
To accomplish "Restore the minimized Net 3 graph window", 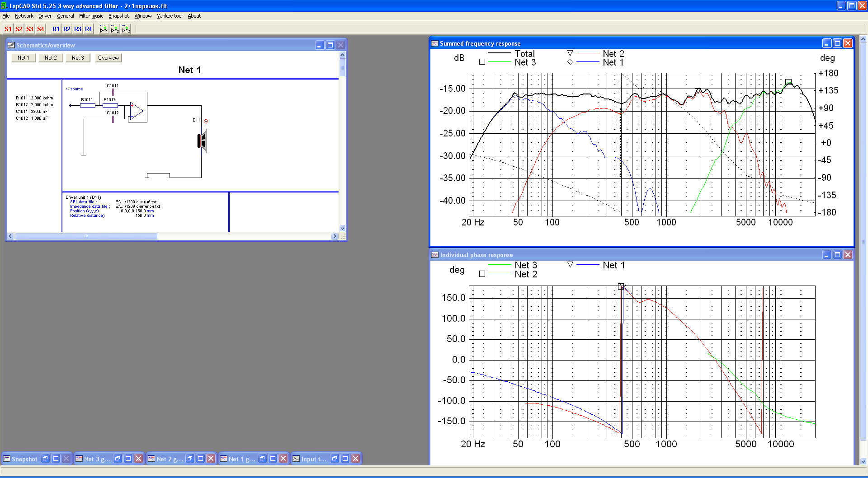I will tap(118, 459).
